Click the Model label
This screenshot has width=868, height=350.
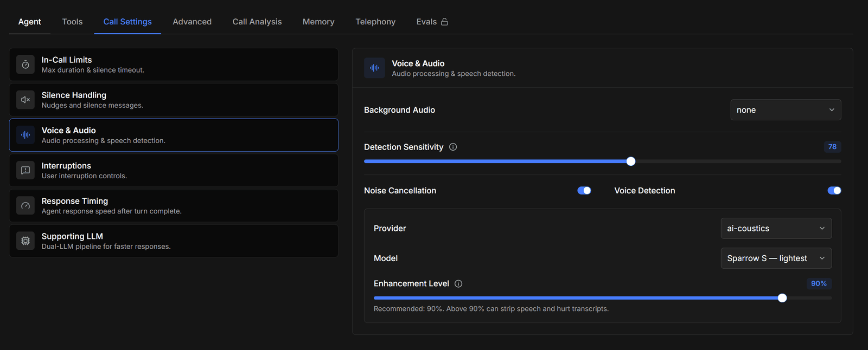coord(386,258)
